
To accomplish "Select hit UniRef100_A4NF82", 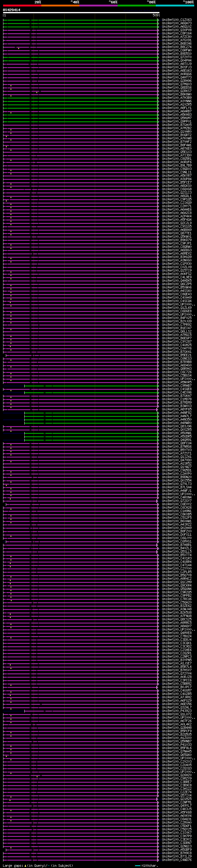I will pyautogui.click(x=177, y=413).
